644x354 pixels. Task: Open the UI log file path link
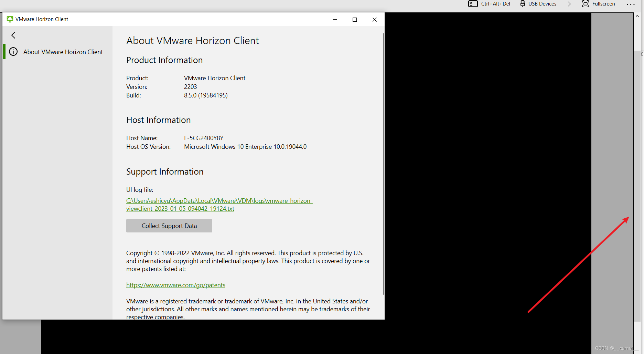point(219,205)
